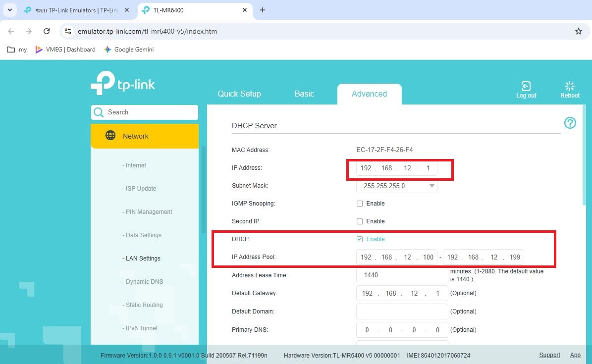Open Dynamic DNS settings in sidebar

click(x=144, y=282)
